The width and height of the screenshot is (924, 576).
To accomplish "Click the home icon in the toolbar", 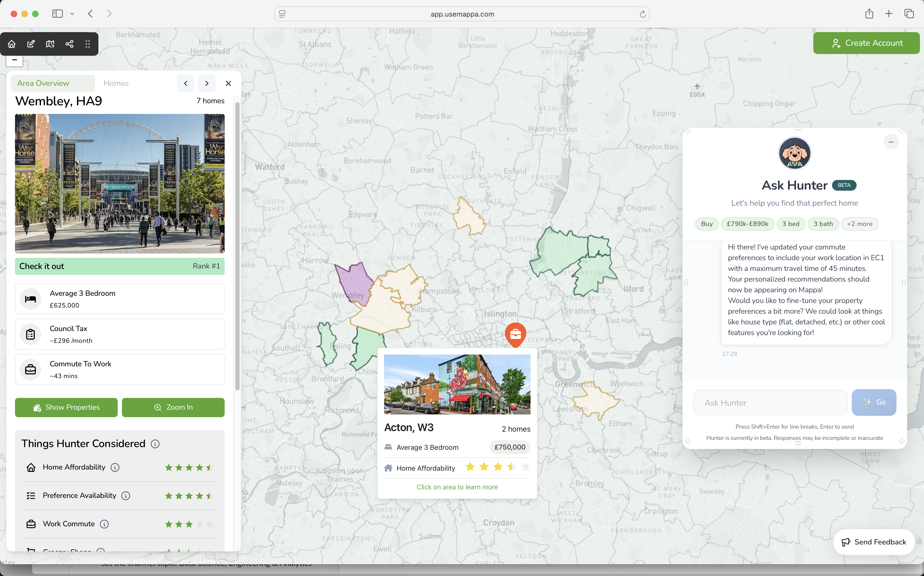I will (12, 44).
